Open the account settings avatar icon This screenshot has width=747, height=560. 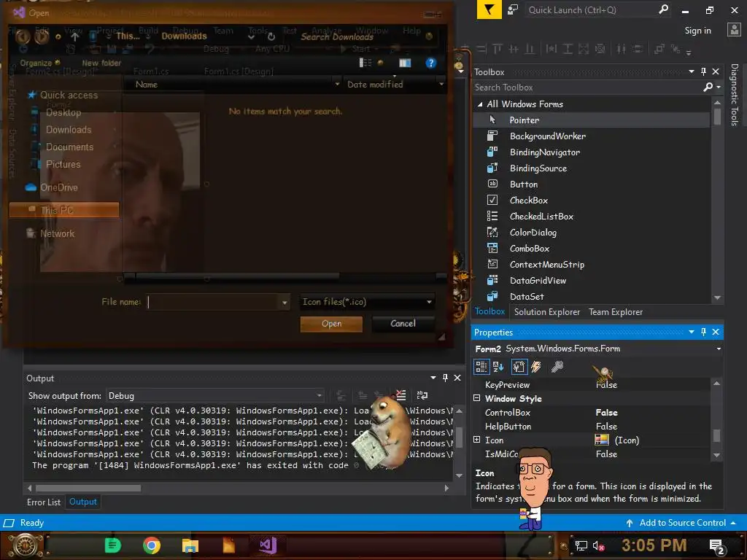tap(734, 30)
